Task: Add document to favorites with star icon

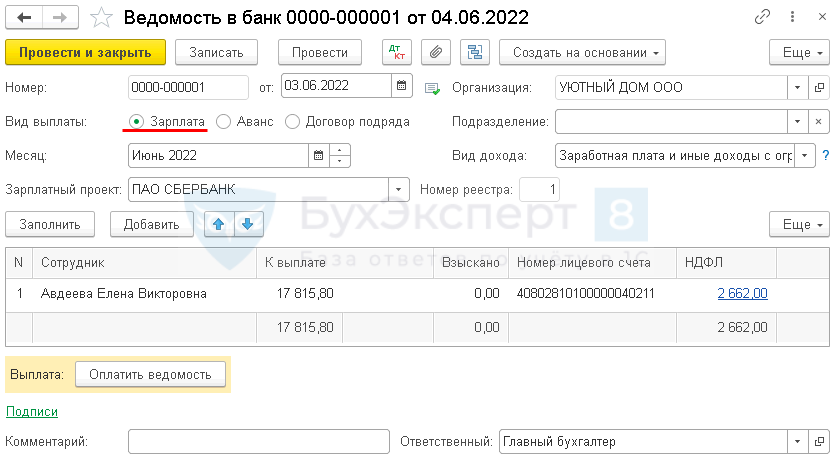Action: click(101, 17)
